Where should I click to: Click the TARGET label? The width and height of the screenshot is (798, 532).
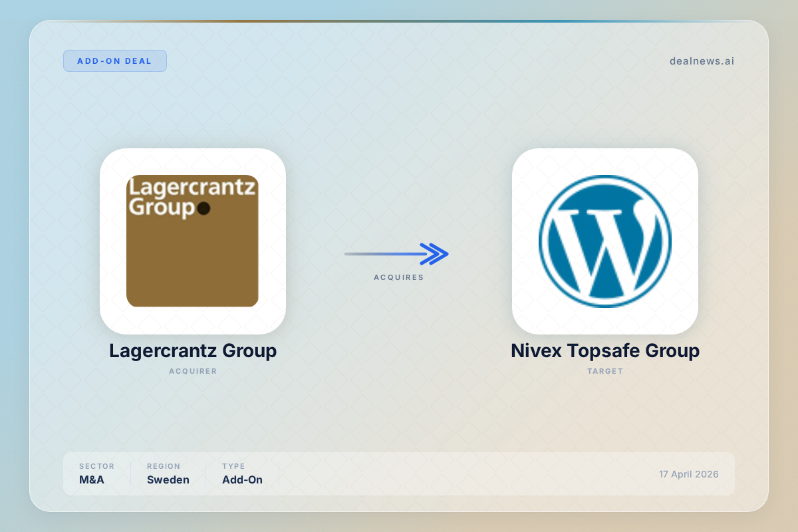[604, 371]
